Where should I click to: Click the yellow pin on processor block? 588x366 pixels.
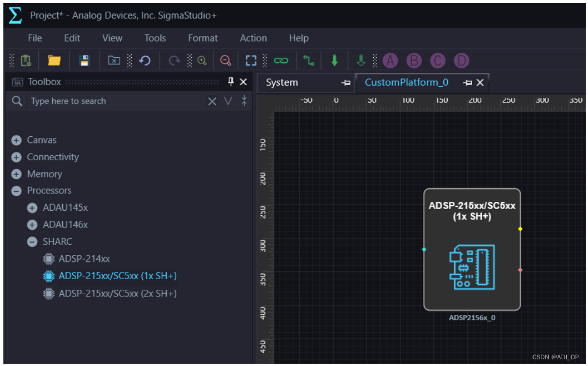tap(520, 229)
